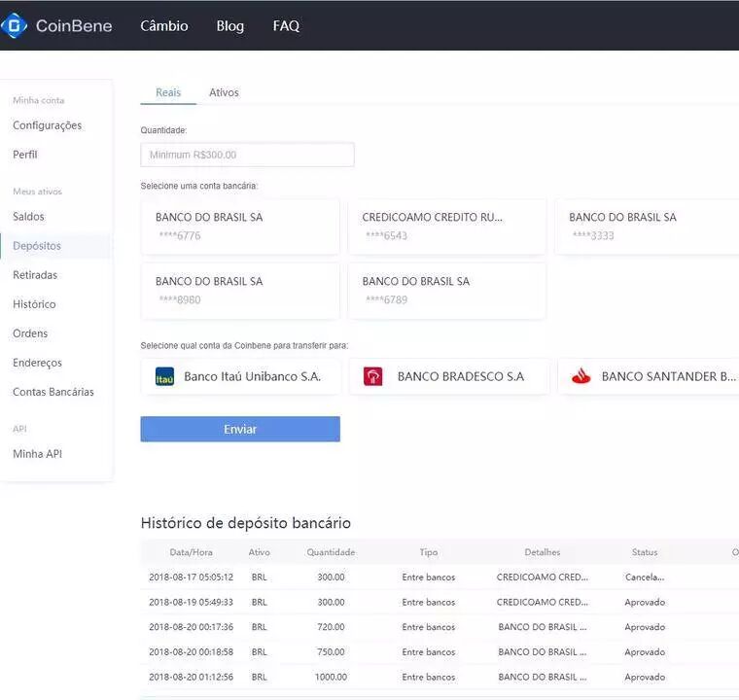Image resolution: width=739 pixels, height=700 pixels.
Task: Open Ordens in the sidebar
Action: coord(30,333)
